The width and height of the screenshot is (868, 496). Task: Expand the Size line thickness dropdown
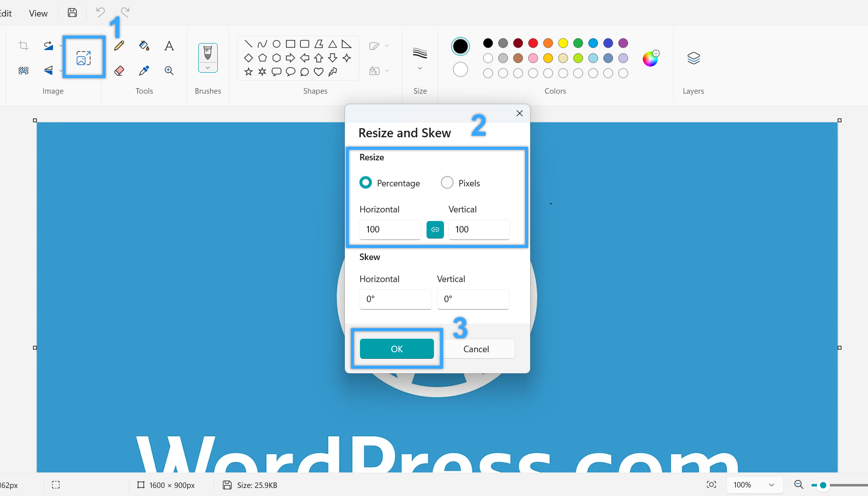coord(420,68)
